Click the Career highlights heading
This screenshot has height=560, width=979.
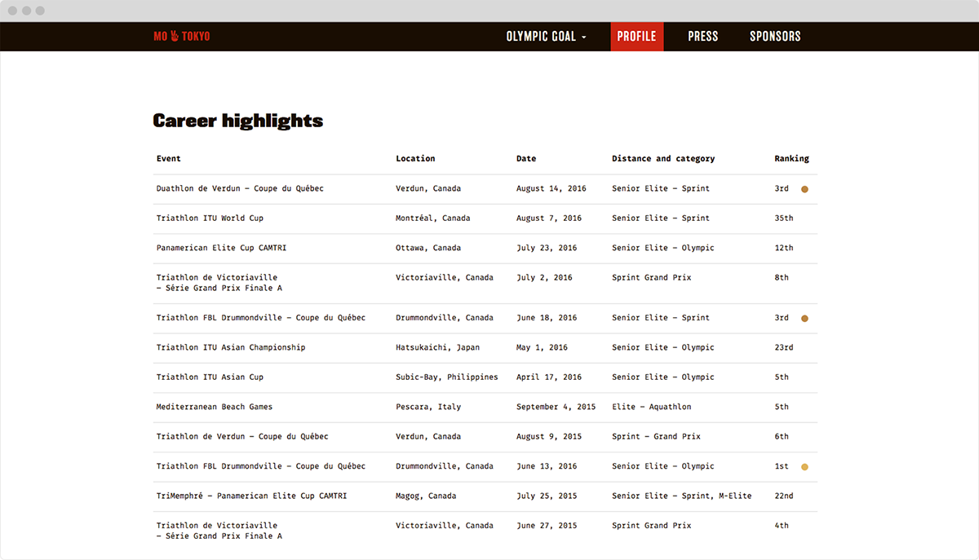[238, 121]
